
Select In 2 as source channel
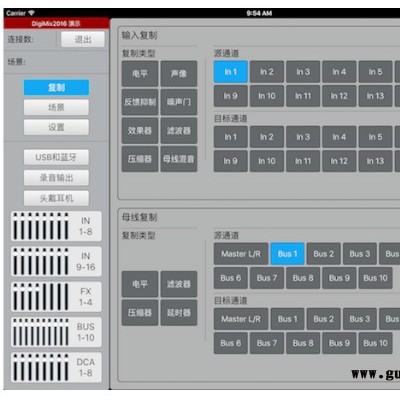pos(267,72)
